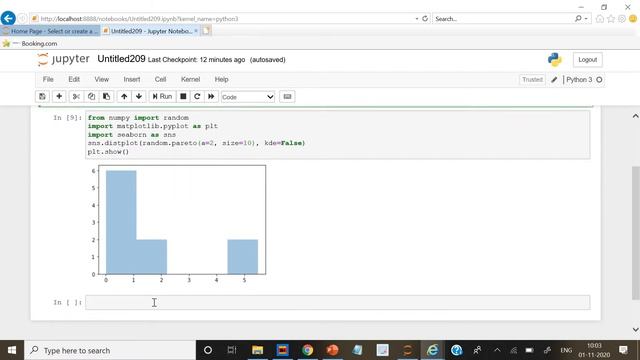Click inside the In [9] code cell

pos(338,135)
